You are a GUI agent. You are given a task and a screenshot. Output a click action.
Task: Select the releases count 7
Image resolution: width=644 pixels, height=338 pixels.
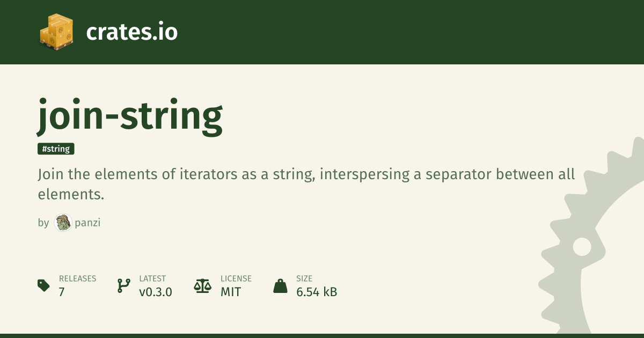[x=62, y=292]
